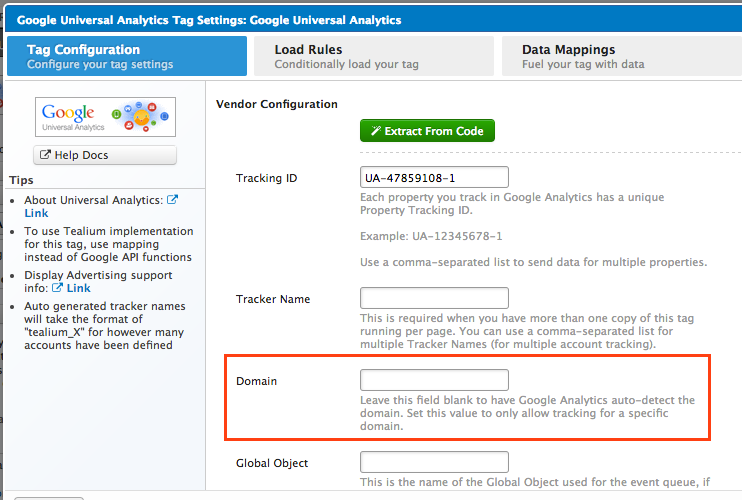
Task: Click external-link icon after About Universal Analytics
Action: point(173,200)
